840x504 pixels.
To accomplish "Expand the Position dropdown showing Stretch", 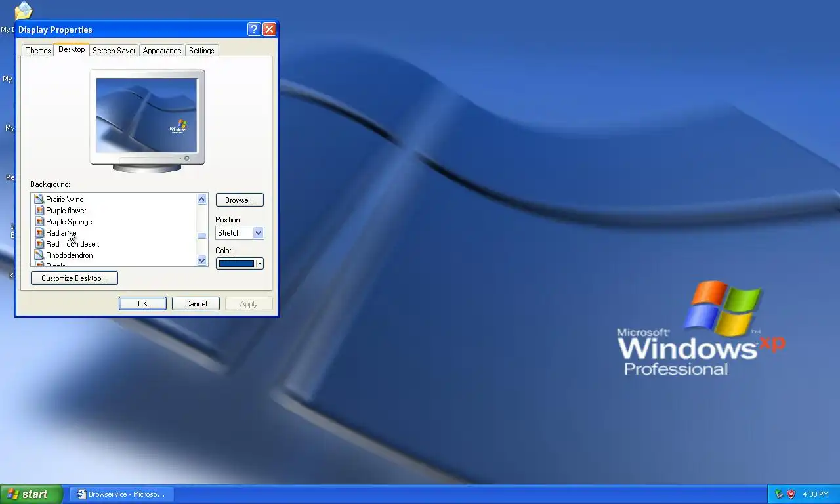I will 258,233.
